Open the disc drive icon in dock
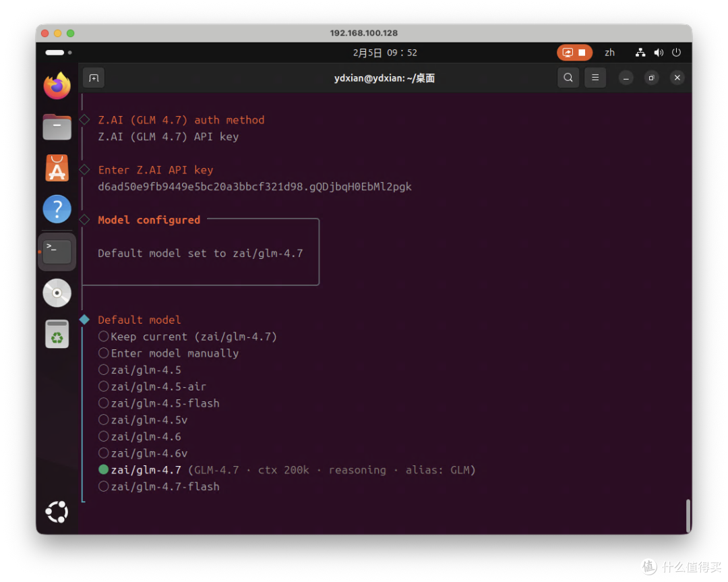Viewport: 728px width, 582px height. (x=57, y=293)
